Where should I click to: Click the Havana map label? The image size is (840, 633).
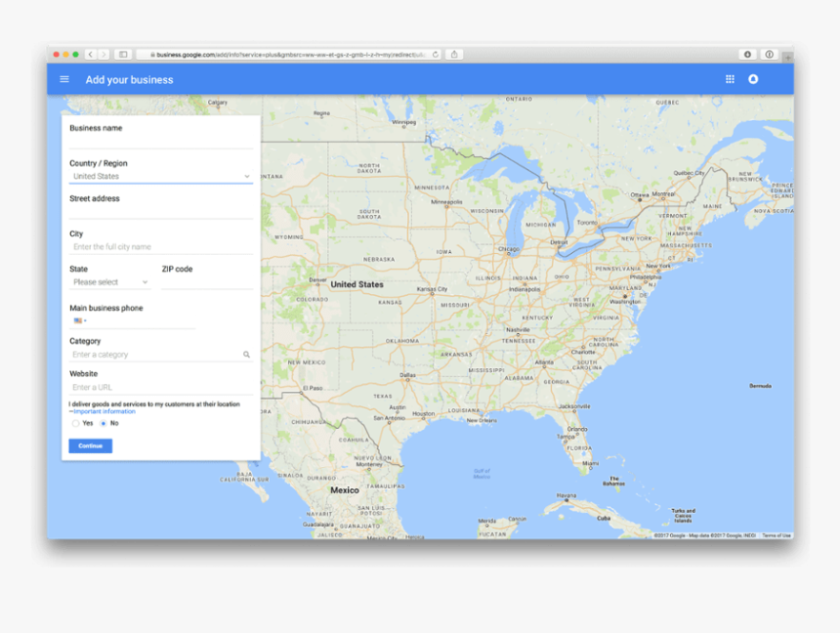(x=567, y=496)
